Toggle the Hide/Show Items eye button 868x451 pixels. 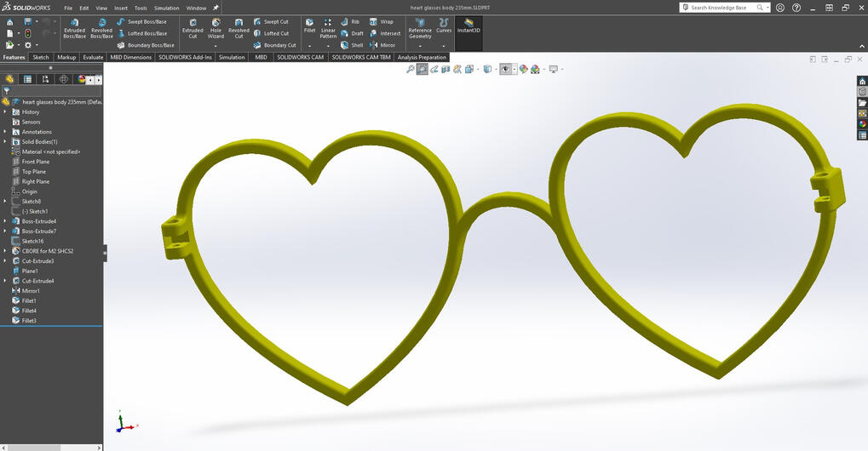tap(505, 69)
